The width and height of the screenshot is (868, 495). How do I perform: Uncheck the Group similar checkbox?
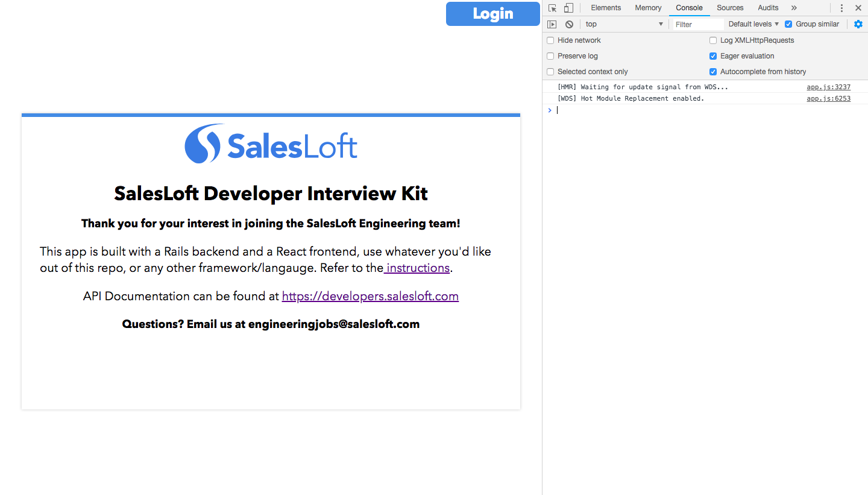(x=788, y=24)
